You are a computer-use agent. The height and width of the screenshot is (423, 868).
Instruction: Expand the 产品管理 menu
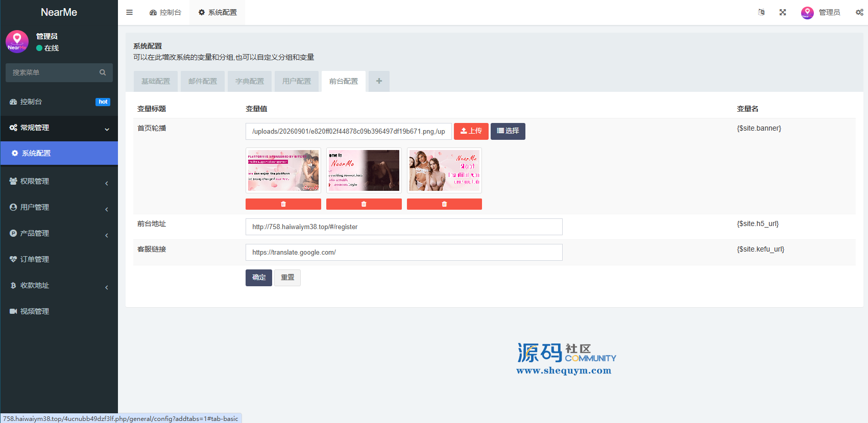pos(59,233)
